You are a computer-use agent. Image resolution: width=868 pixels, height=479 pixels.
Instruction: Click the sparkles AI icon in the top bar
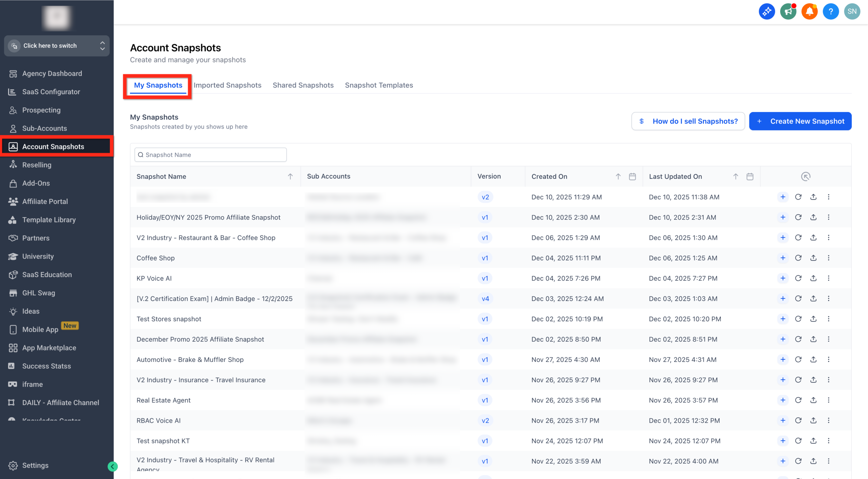pos(767,11)
